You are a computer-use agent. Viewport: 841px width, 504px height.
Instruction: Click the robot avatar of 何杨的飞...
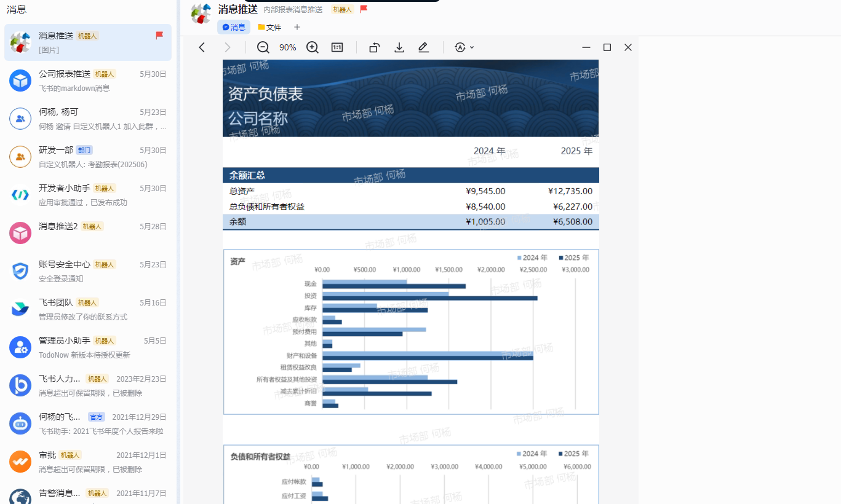coord(20,423)
